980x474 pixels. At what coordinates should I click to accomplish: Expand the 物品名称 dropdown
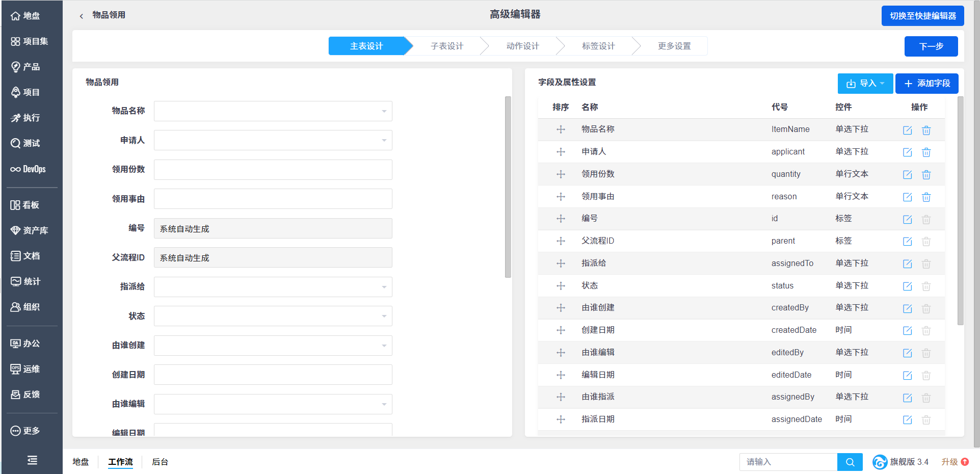pos(273,111)
